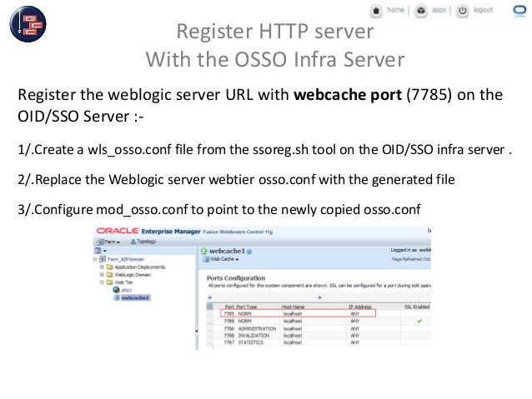Sort by IP Address column header
Image resolution: width=532 pixels, height=399 pixels.
pyautogui.click(x=360, y=307)
